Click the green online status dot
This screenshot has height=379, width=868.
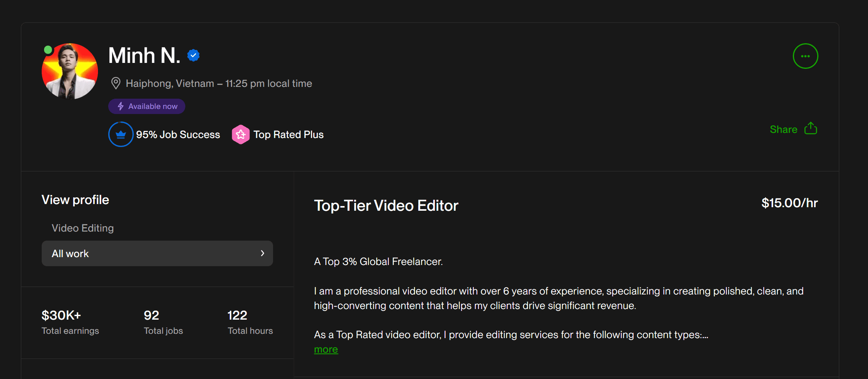48,50
